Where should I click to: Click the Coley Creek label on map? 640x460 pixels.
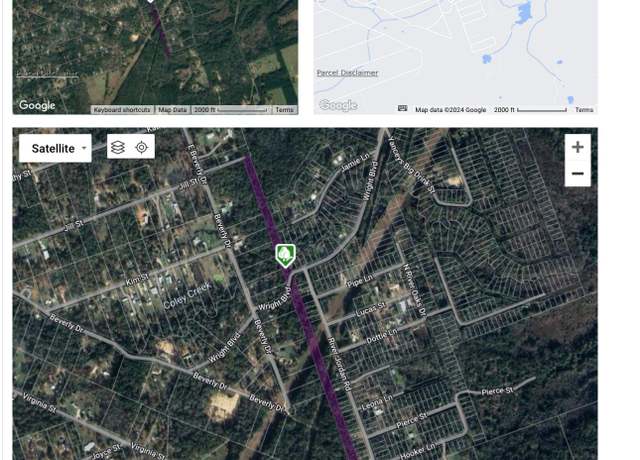187,295
